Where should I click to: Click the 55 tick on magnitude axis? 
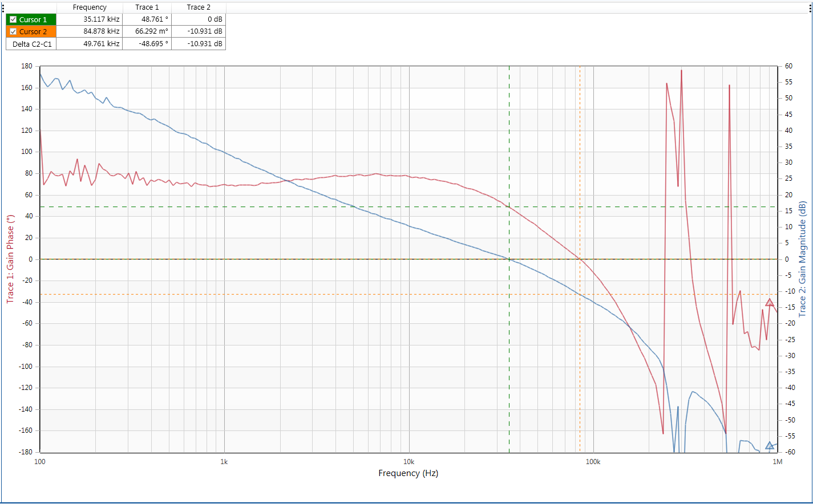coord(788,82)
